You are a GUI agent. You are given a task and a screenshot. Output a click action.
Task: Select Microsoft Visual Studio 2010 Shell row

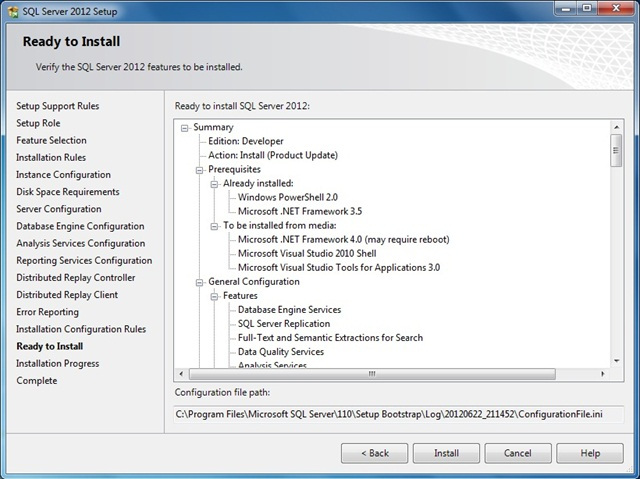(307, 253)
